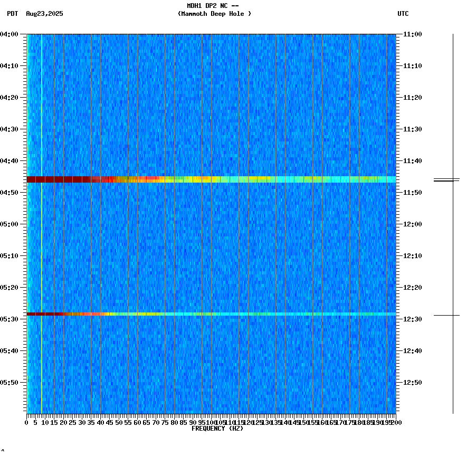Screen dimensions: 476x456
Task: Open the small .w waveform link at bottom left
Action: click(x=4, y=451)
